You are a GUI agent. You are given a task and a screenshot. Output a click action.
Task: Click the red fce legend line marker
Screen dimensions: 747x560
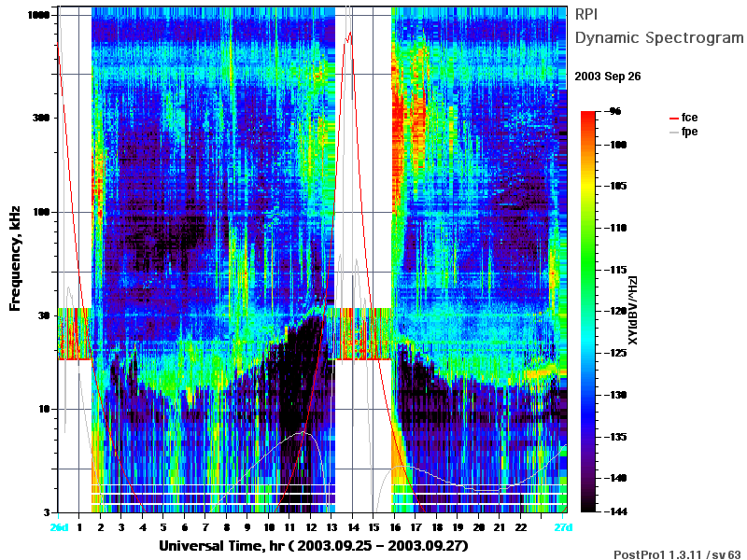coord(673,119)
